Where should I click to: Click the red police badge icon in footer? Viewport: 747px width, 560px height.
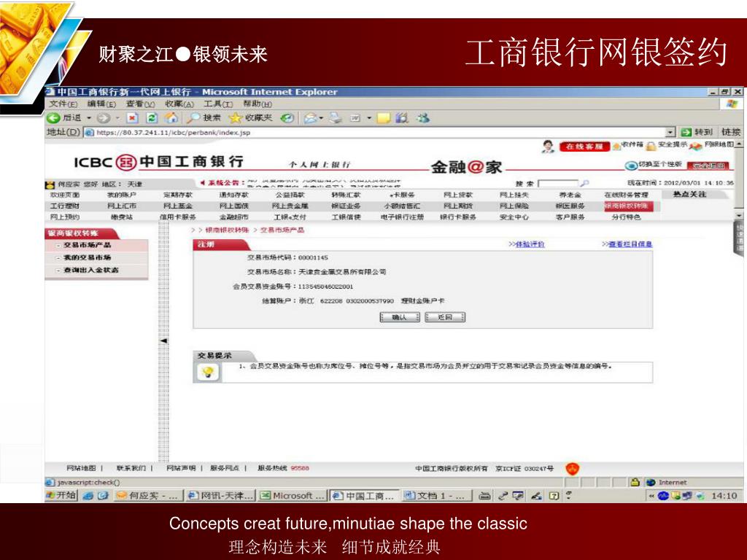point(572,469)
